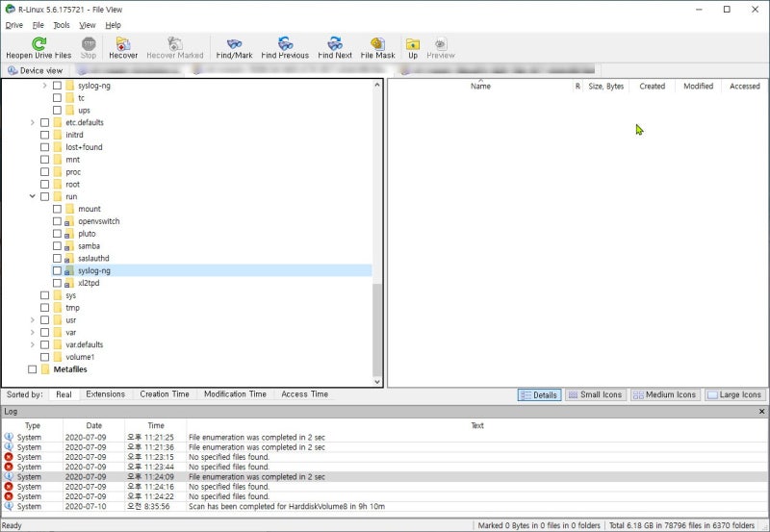Click the Device view tab icon
This screenshot has width=770, height=532.
point(13,70)
